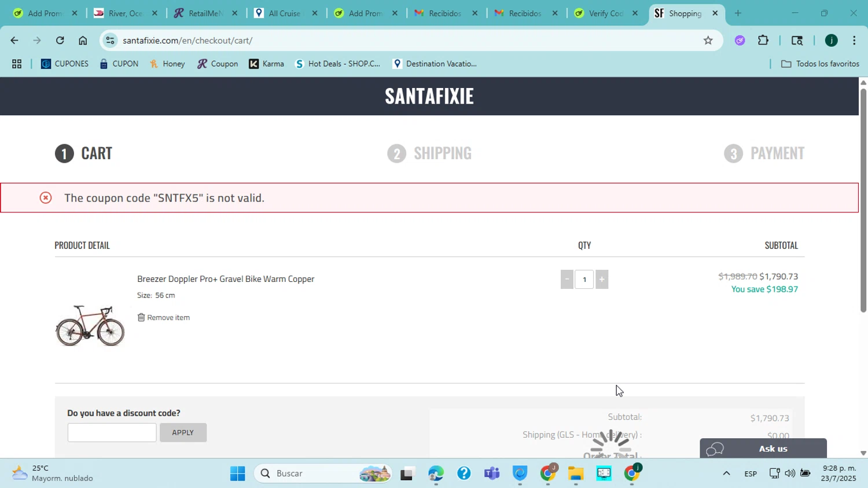Viewport: 868px width, 488px height.
Task: Open File Explorer from taskbar
Action: 576,474
